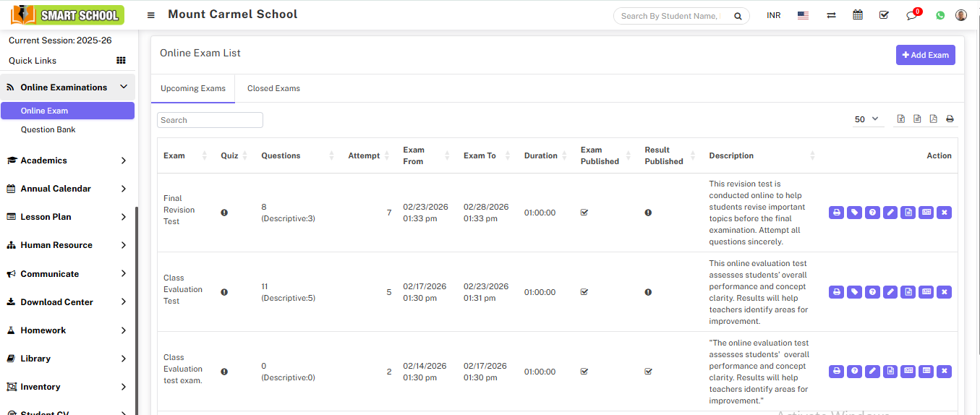This screenshot has height=415, width=980.
Task: Click Exam Published check for Final Revision Test
Action: click(x=584, y=213)
